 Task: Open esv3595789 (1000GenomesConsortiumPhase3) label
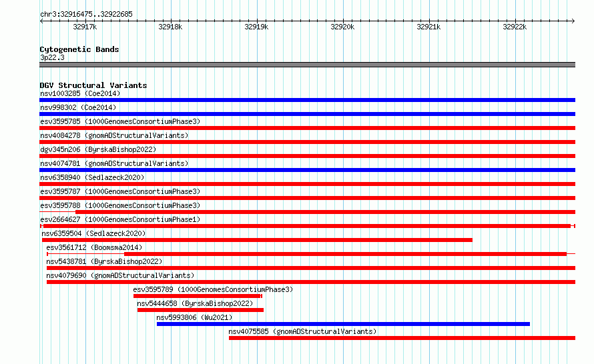click(x=213, y=289)
